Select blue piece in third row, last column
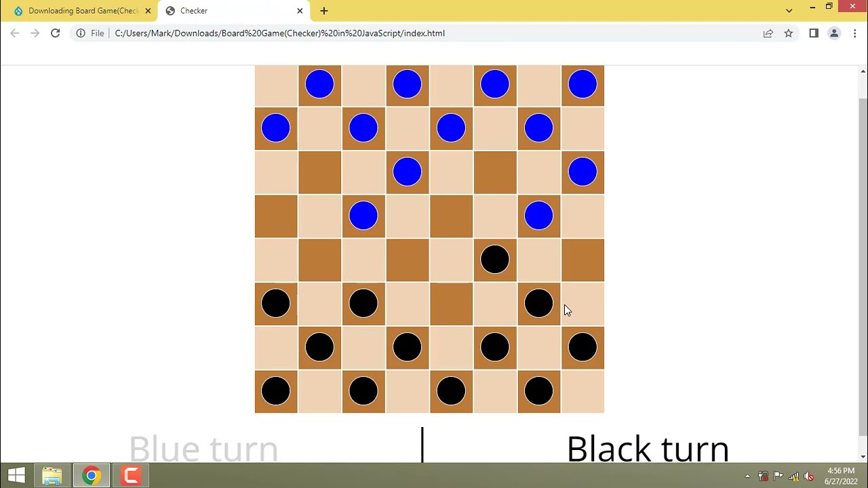Screen dimensions: 868x488 click(x=583, y=171)
